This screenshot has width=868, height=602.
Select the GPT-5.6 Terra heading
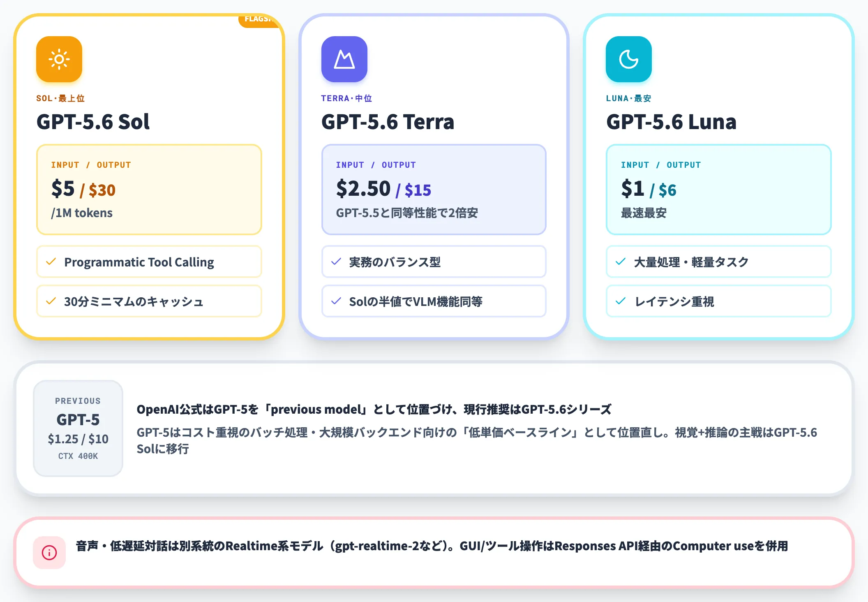coord(388,122)
